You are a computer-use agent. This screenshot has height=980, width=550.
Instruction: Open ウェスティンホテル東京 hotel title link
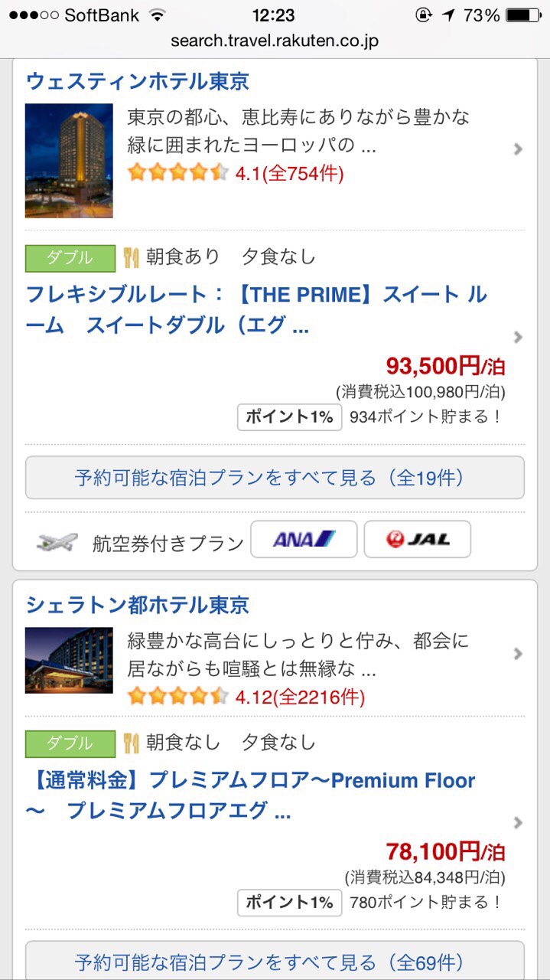pos(138,81)
